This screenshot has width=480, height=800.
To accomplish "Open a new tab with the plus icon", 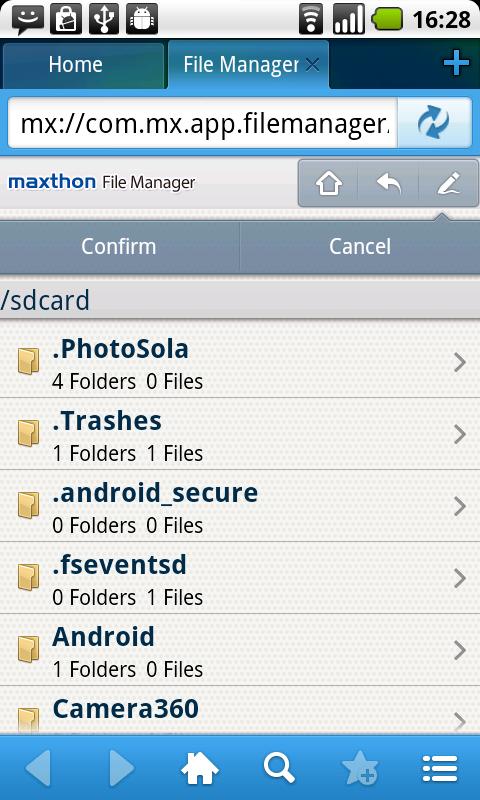I will 456,64.
